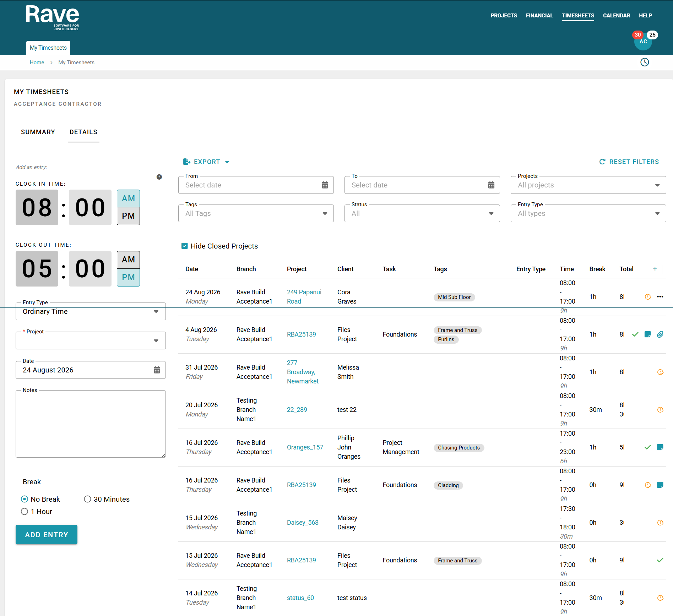Select the 30 Minutes break option

[x=87, y=499]
